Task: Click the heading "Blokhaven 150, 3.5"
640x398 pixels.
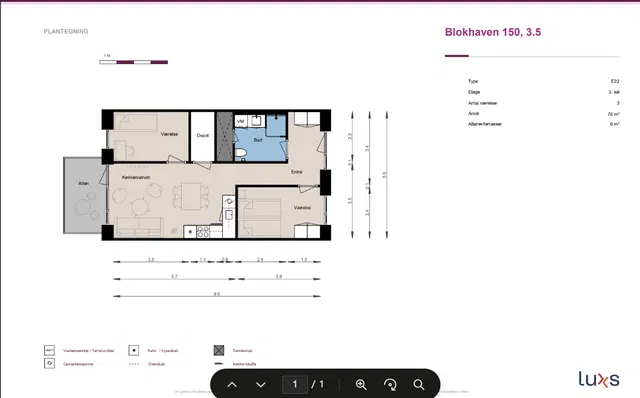Action: coord(493,32)
